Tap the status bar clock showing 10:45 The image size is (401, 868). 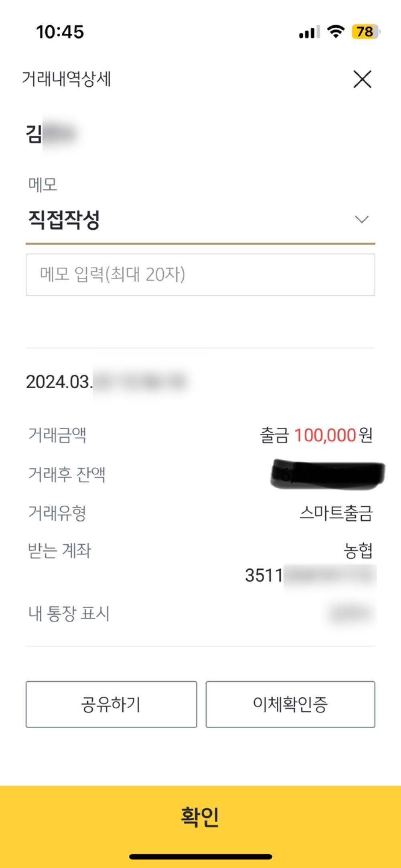[x=60, y=32]
